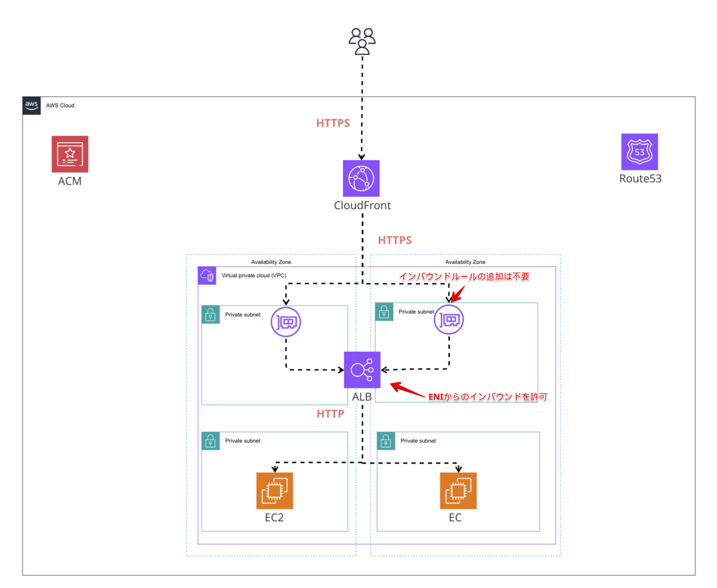Image resolution: width=717 pixels, height=588 pixels.
Task: Click Private subnet label of the EC subnet
Action: click(418, 441)
